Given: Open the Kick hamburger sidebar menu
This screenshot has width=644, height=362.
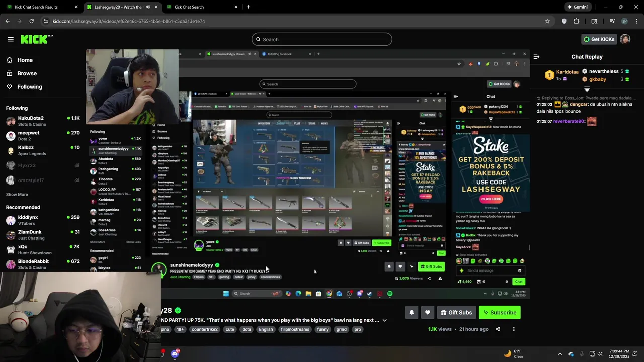Looking at the screenshot, I should [x=11, y=39].
